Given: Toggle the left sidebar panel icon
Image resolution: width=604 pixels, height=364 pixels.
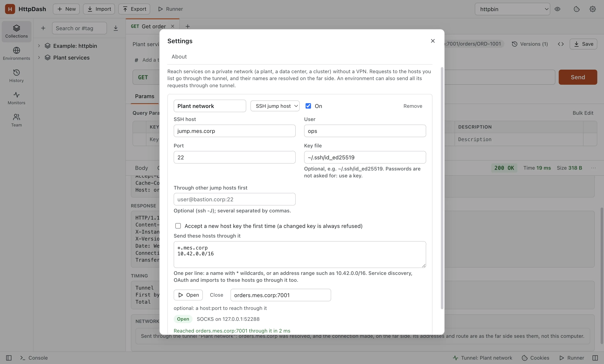Looking at the screenshot, I should tap(9, 358).
